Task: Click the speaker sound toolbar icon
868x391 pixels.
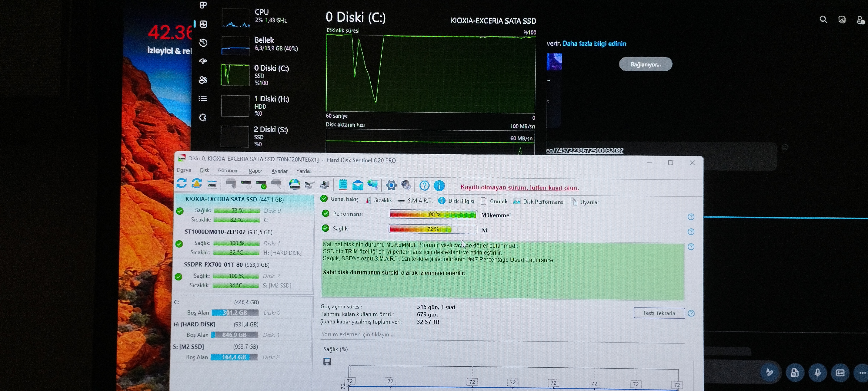Action: click(x=406, y=185)
